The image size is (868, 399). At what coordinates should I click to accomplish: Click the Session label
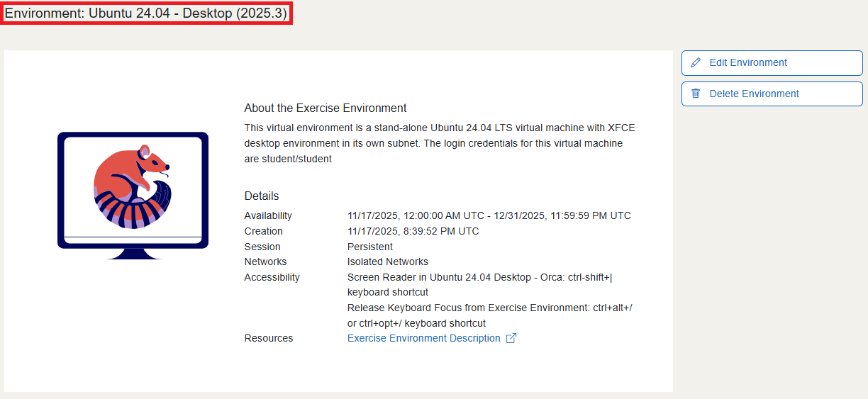coord(262,247)
